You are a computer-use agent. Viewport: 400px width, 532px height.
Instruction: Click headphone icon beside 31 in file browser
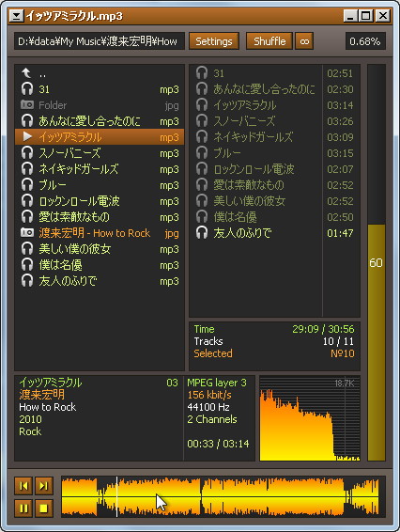pos(27,89)
